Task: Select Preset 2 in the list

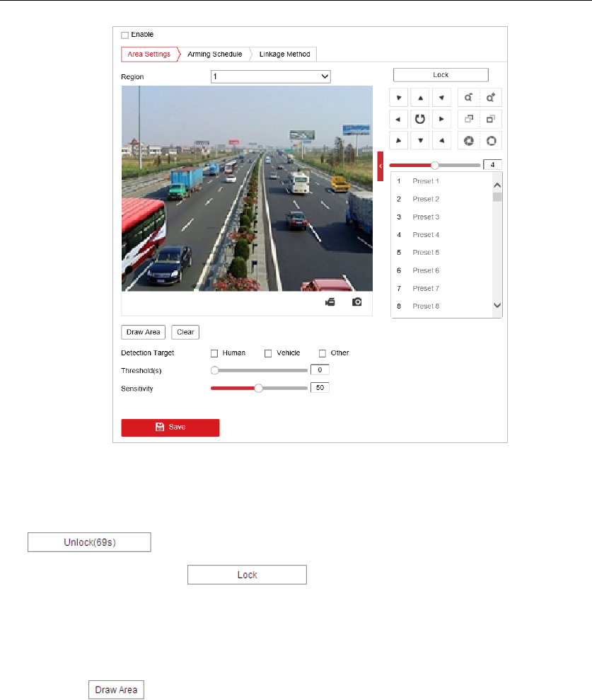Action: point(441,199)
